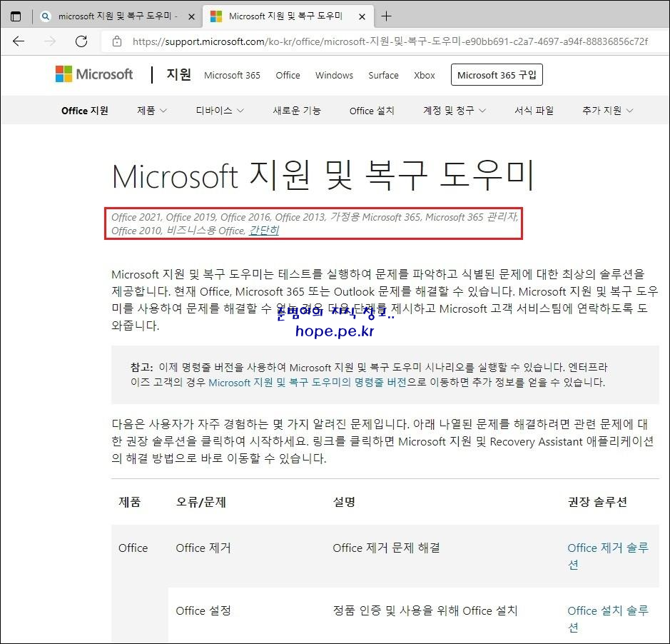Reload the page with the refresh icon

click(x=81, y=41)
